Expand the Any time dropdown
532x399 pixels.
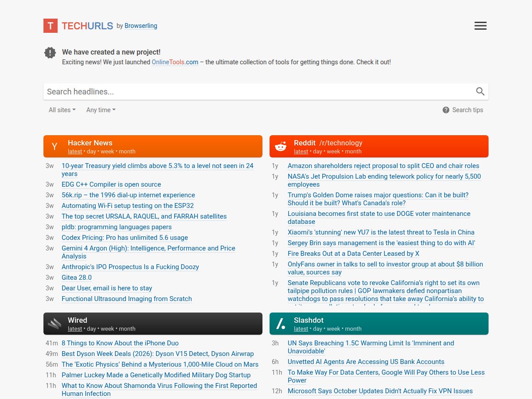click(101, 110)
